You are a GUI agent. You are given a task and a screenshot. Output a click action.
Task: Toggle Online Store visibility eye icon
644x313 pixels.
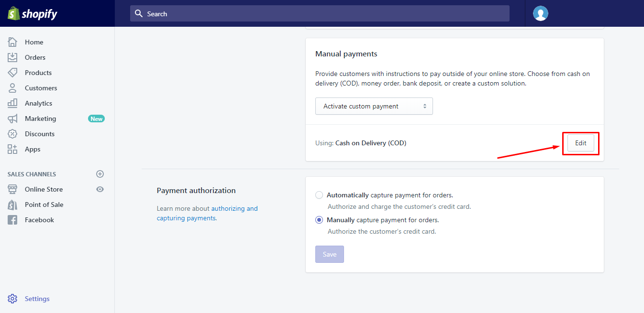pyautogui.click(x=100, y=189)
